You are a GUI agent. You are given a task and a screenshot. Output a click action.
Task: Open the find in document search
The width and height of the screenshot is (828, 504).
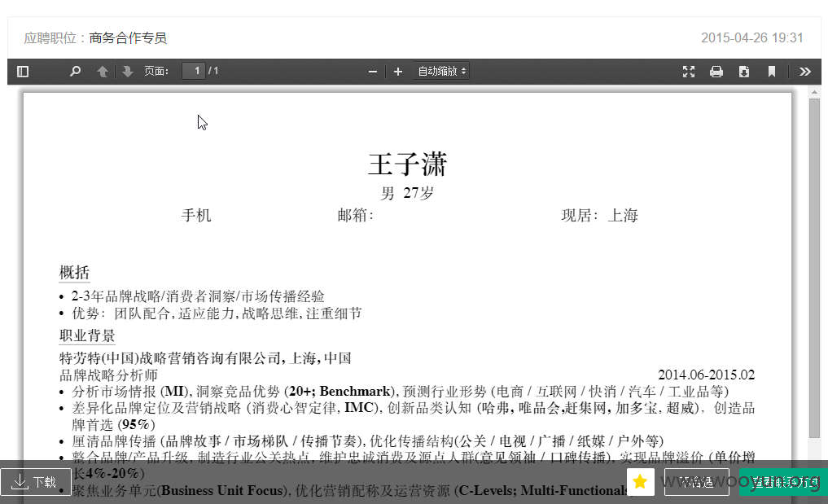pyautogui.click(x=75, y=72)
